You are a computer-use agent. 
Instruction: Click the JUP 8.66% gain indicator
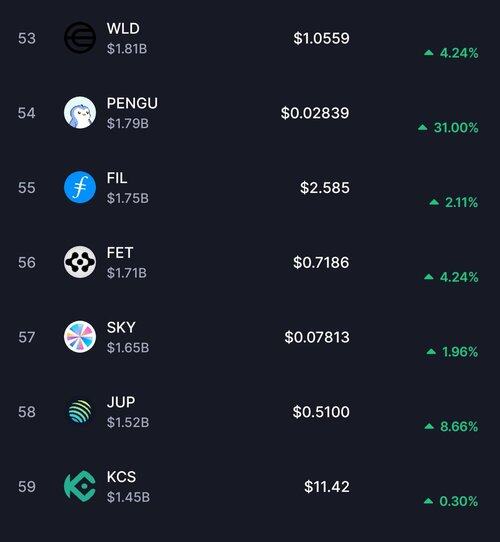coord(451,427)
